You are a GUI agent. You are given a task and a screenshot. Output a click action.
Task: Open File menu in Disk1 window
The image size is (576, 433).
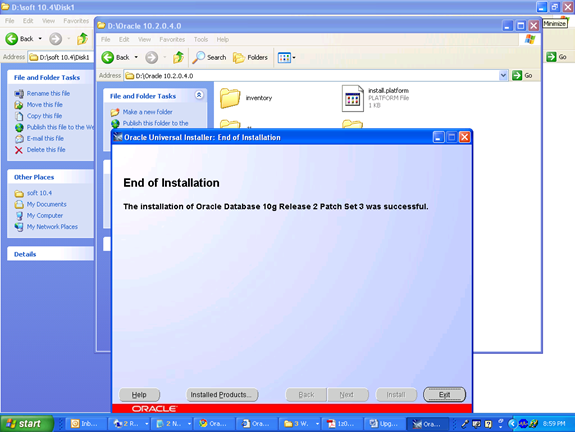pos(10,21)
